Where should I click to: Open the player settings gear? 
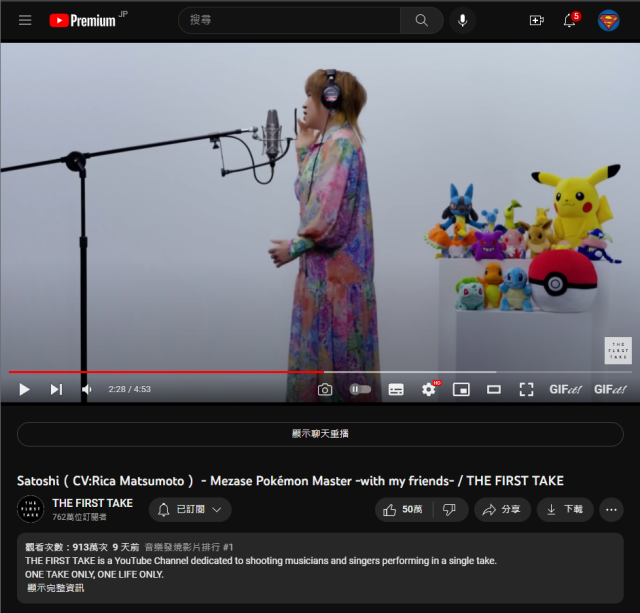pos(429,389)
